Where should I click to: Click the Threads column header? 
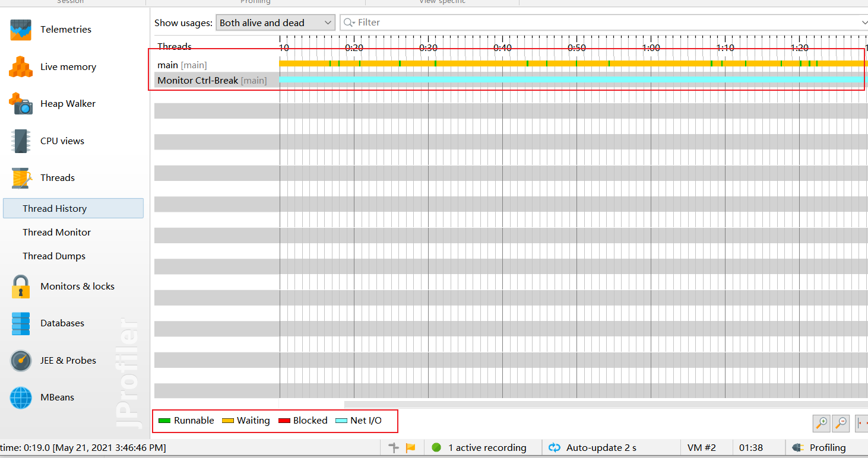(175, 46)
